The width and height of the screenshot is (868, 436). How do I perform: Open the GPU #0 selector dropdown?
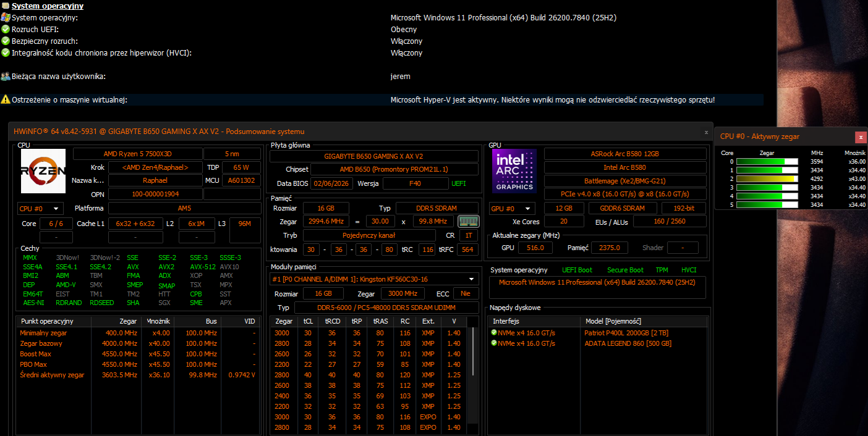512,209
